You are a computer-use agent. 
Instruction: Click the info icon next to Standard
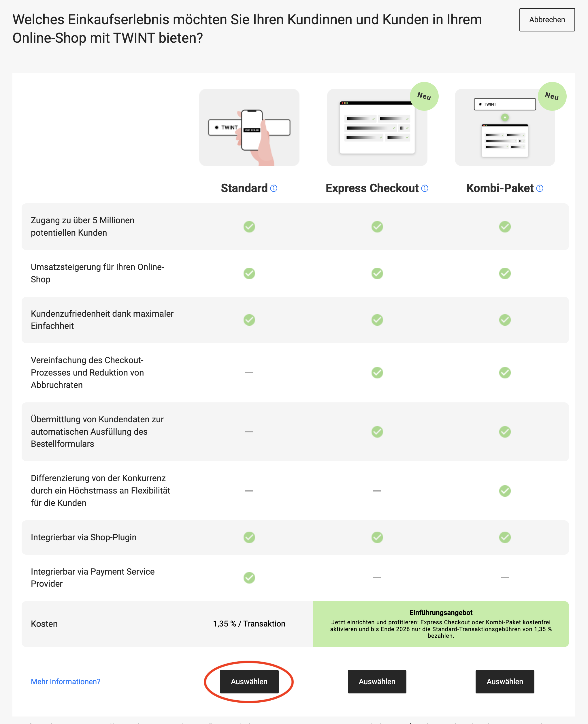pos(274,188)
